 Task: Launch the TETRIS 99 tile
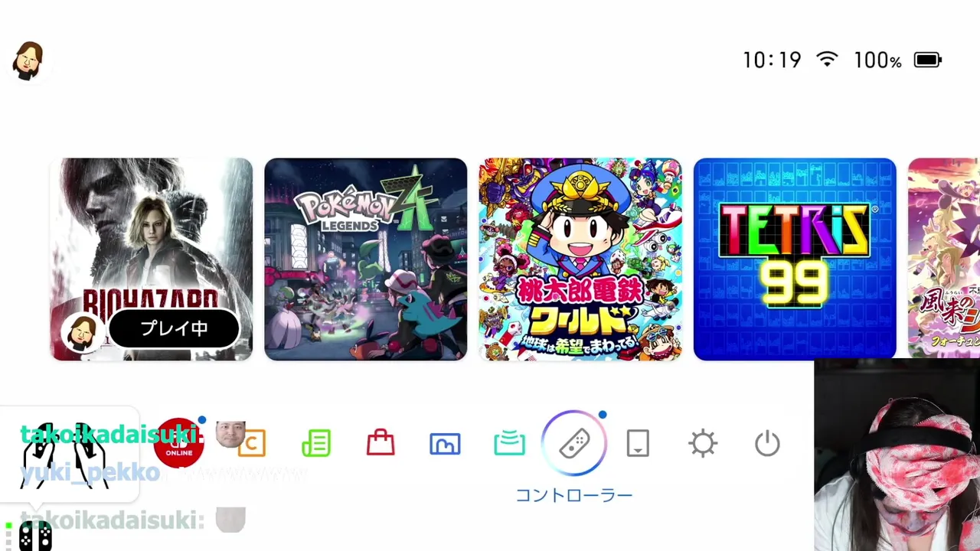(x=795, y=259)
